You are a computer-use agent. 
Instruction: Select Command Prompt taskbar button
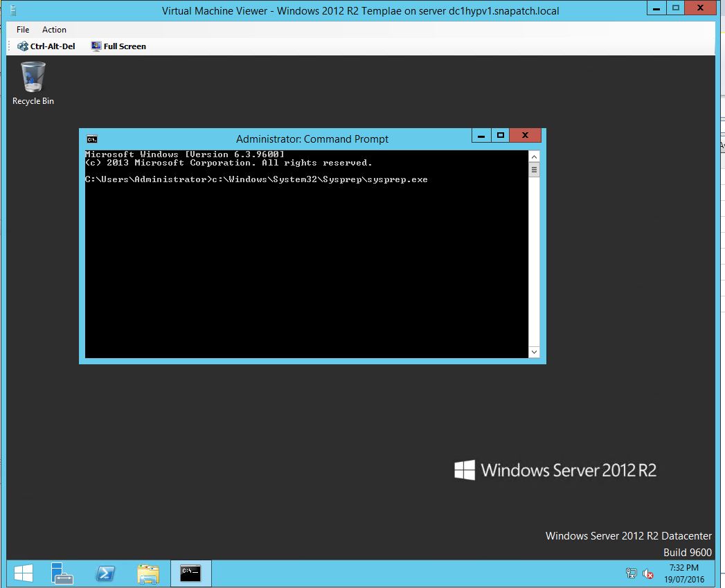pyautogui.click(x=190, y=573)
